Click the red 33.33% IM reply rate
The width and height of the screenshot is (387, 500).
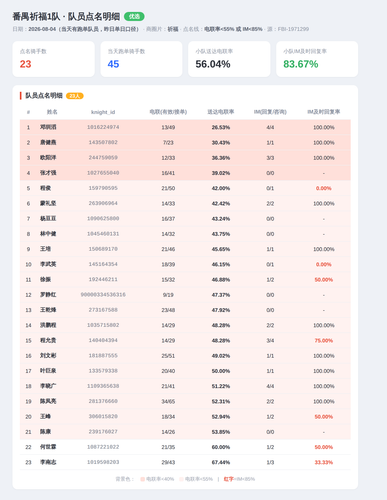(324, 462)
